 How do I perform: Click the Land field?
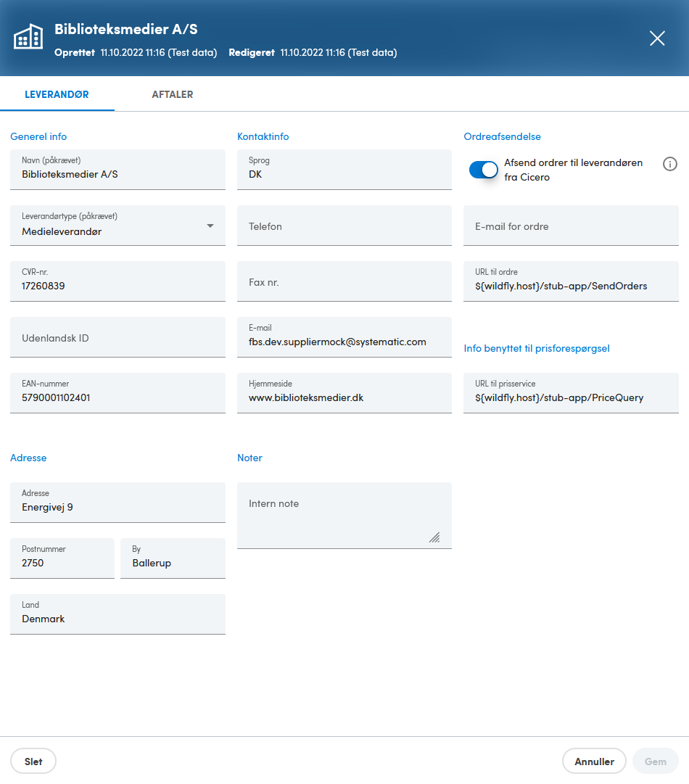[x=117, y=614]
